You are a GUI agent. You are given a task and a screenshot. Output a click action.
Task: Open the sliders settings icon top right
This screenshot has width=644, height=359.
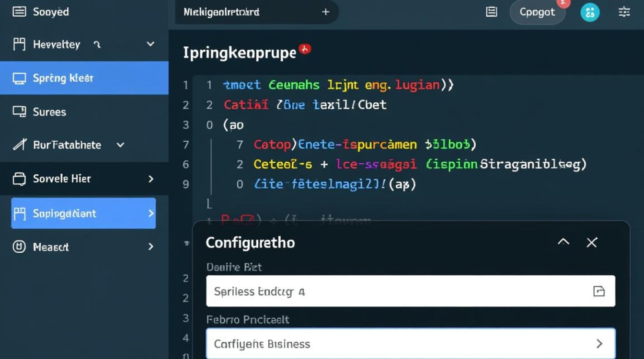click(624, 12)
